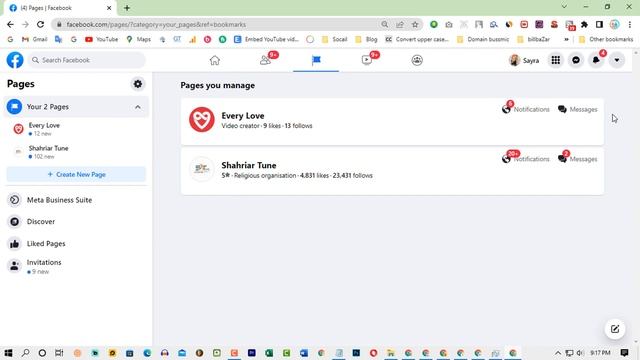This screenshot has height=360, width=640.
Task: Open Windows Task View icon
Action: (59, 353)
